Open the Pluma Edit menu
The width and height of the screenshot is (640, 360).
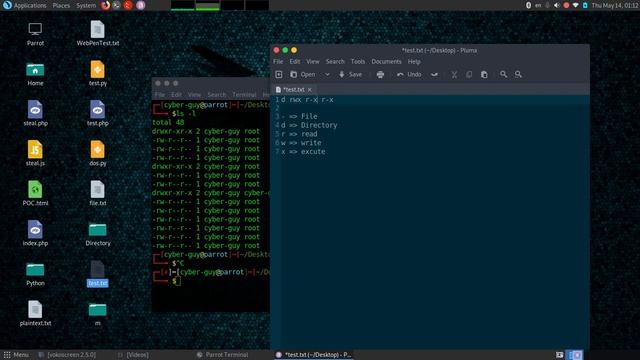(x=295, y=62)
